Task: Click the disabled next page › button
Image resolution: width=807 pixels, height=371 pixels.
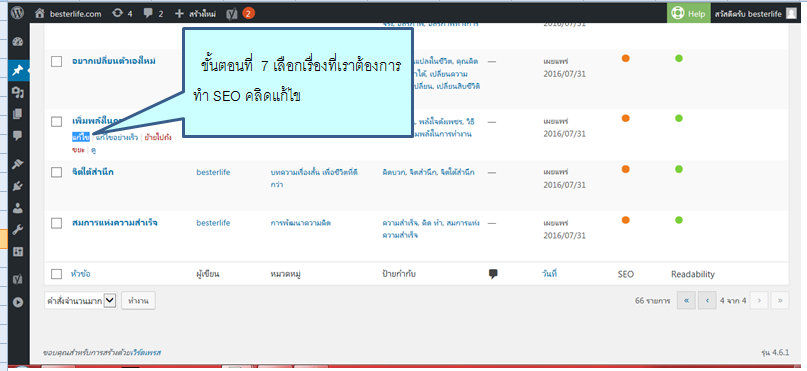Action: tap(759, 301)
